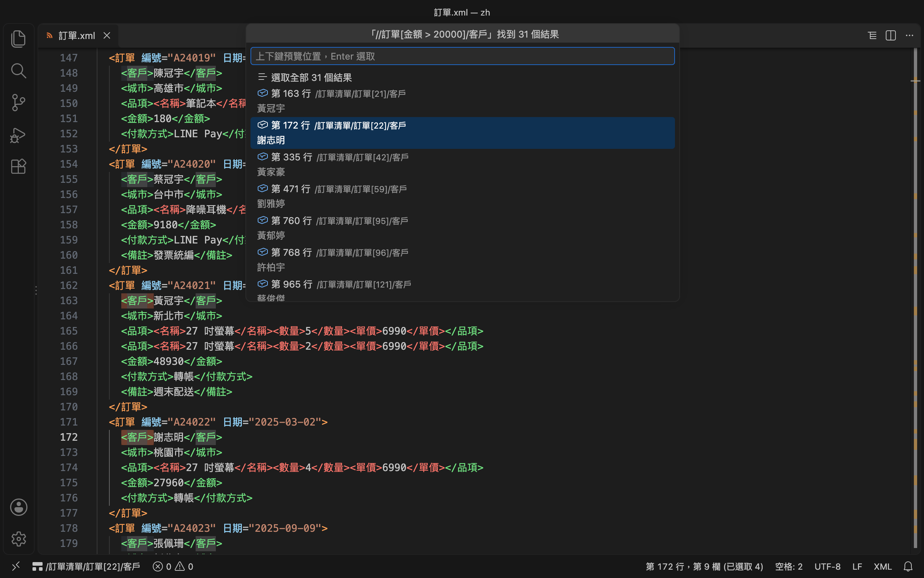Open the editor More Actions menu
Screen dimensions: 924x578
pos(910,35)
